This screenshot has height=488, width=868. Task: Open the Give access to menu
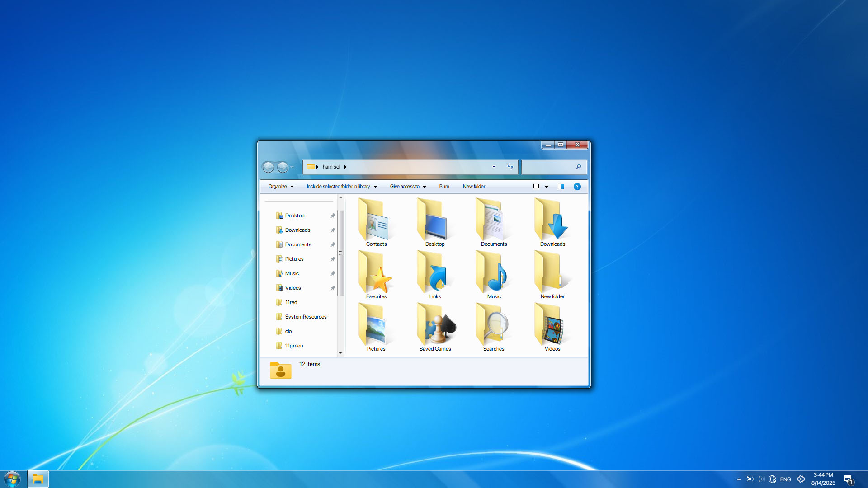click(x=408, y=186)
